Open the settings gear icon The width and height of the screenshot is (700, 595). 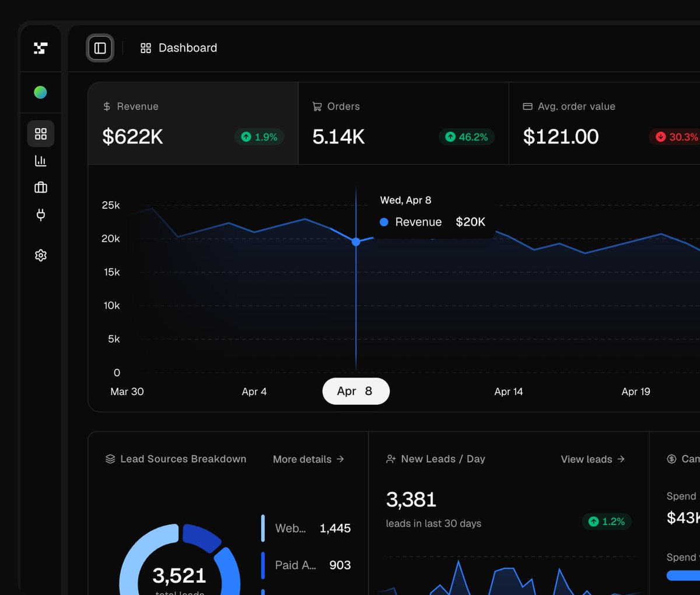[41, 255]
